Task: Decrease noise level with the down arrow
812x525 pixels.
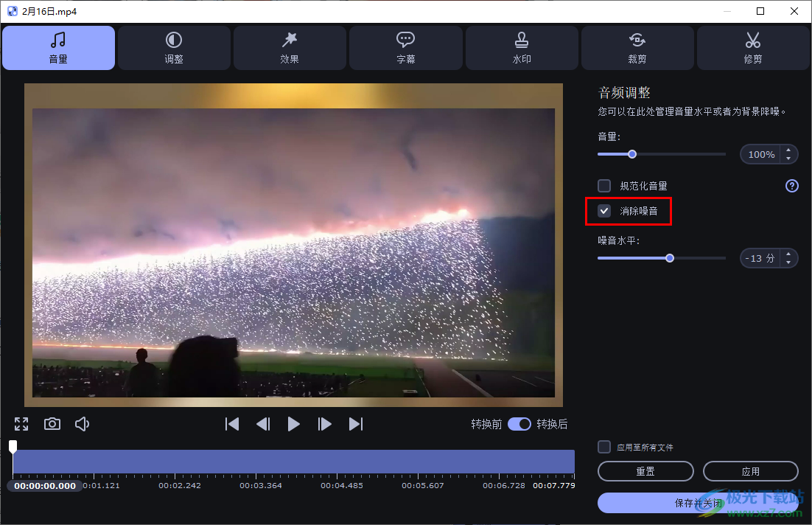Action: click(788, 262)
